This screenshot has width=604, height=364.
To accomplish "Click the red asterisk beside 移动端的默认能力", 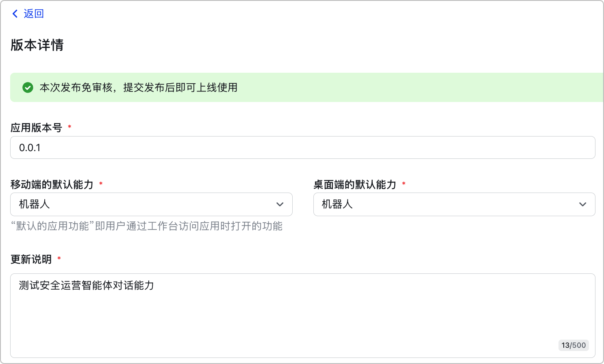I will tap(101, 184).
